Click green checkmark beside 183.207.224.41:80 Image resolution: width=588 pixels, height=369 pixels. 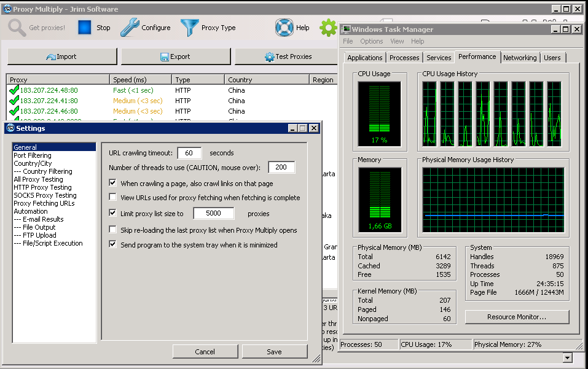pyautogui.click(x=14, y=101)
